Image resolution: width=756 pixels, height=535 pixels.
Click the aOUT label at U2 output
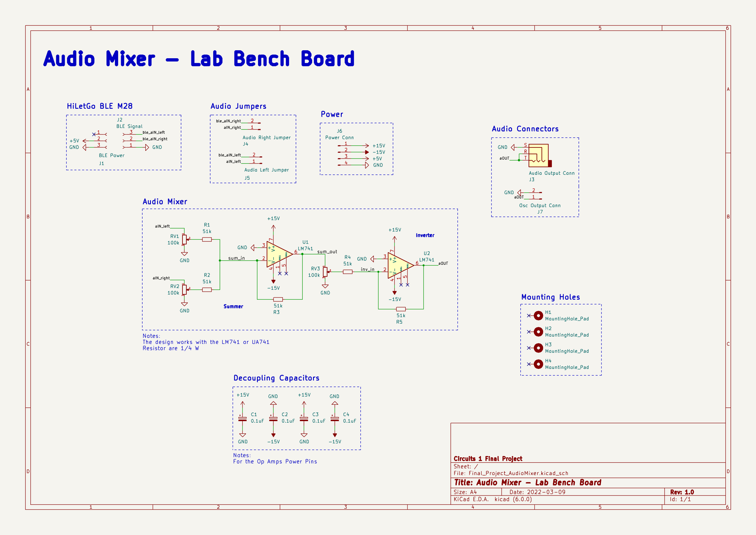443,263
